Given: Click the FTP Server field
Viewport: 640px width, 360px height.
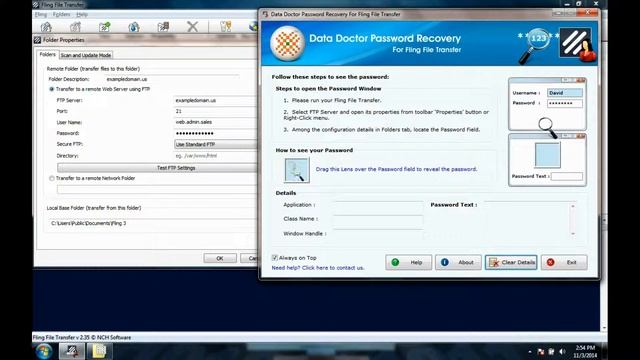Looking at the screenshot, I should click(216, 100).
